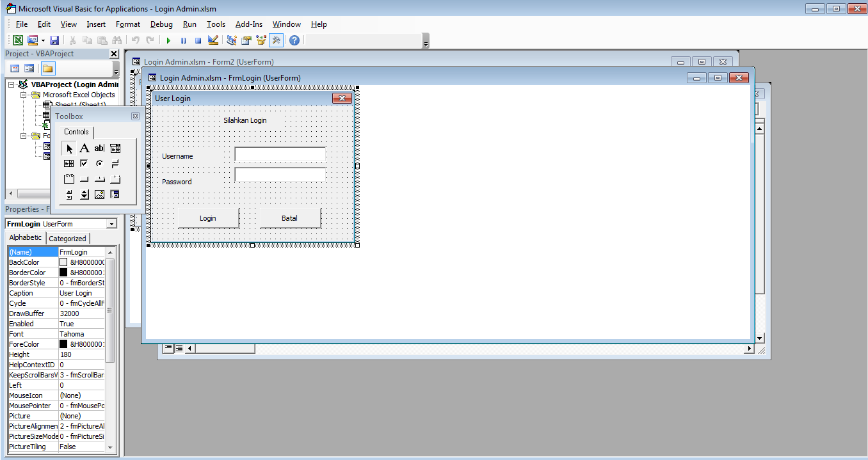Click the Login button on the form
This screenshot has height=460, width=868.
point(208,218)
